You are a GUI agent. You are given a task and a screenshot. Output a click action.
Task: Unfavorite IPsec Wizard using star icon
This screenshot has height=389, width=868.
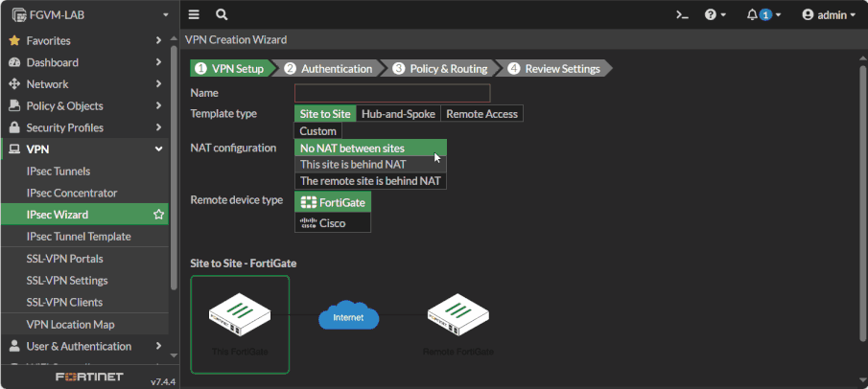159,215
